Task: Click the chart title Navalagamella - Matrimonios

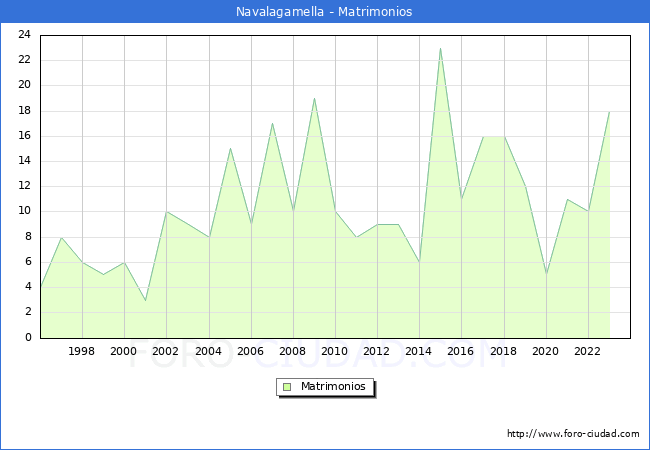Action: 324,12
